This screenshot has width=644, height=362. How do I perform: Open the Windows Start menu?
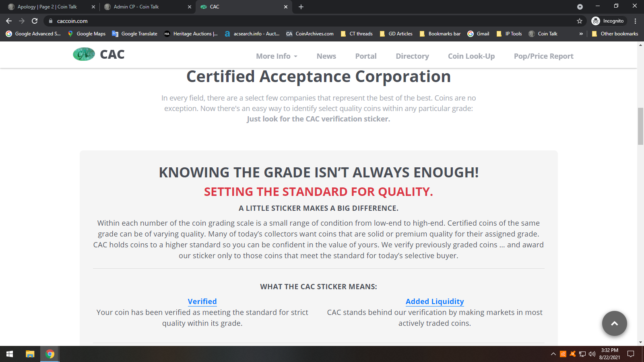(10, 354)
